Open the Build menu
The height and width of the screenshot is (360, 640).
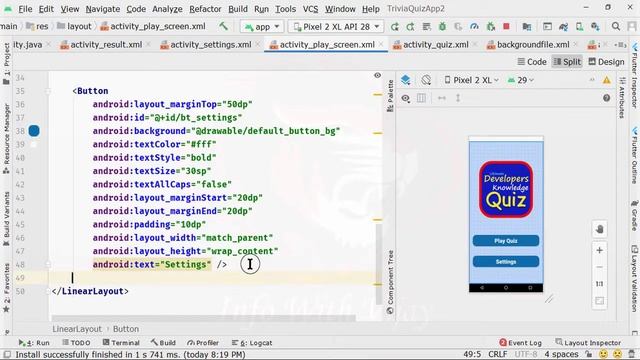point(238,9)
